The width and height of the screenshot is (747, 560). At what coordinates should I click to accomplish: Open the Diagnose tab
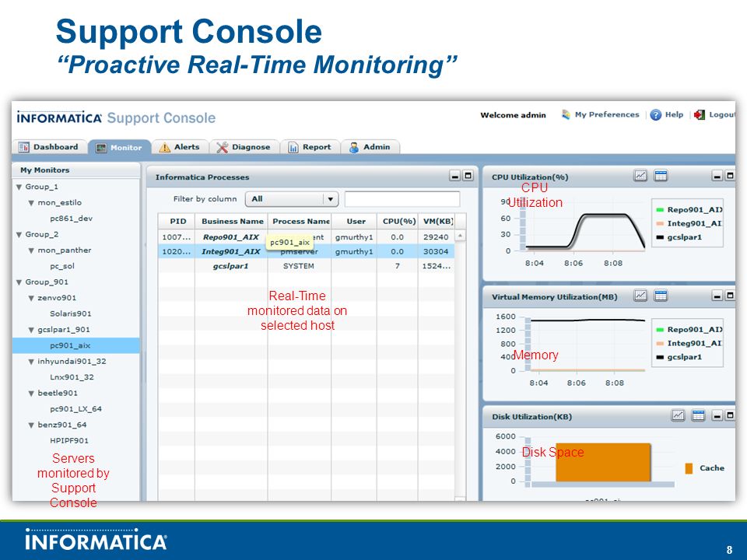coord(244,147)
